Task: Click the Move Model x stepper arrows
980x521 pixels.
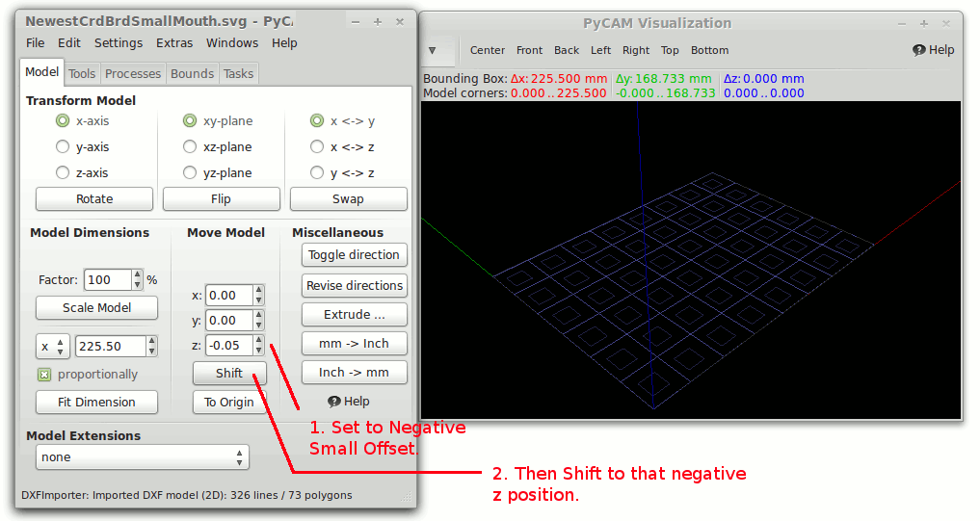Action: pyautogui.click(x=259, y=296)
